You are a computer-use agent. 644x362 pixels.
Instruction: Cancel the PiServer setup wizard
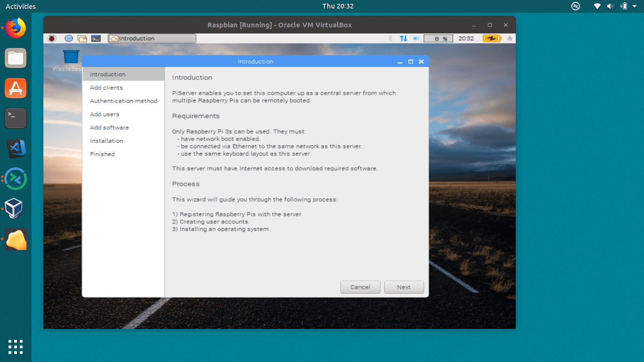click(360, 287)
